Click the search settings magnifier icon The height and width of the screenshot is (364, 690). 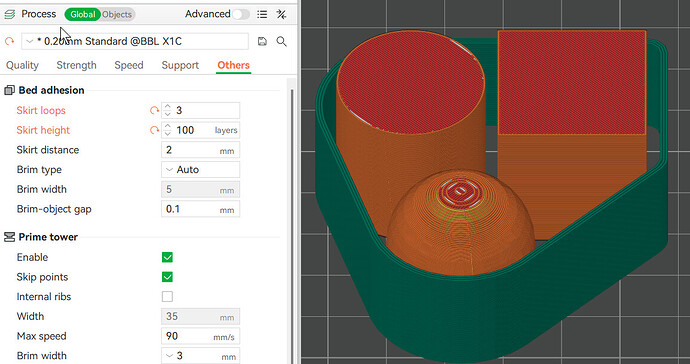(282, 41)
